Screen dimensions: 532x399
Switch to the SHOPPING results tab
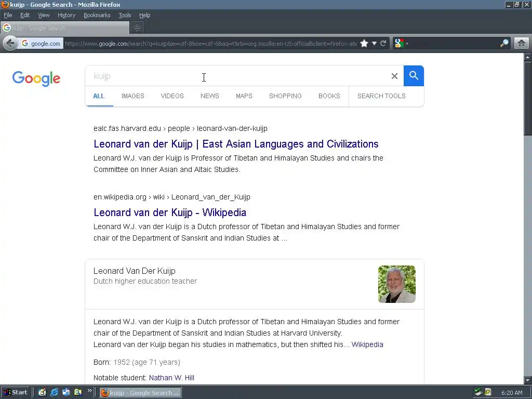pos(285,96)
